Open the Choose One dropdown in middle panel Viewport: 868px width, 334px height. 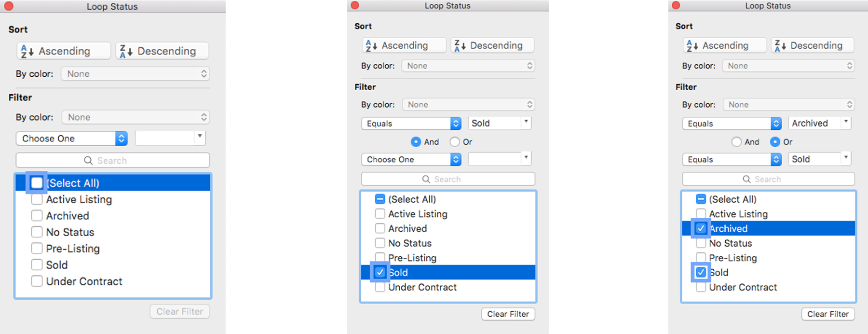pyautogui.click(x=410, y=159)
